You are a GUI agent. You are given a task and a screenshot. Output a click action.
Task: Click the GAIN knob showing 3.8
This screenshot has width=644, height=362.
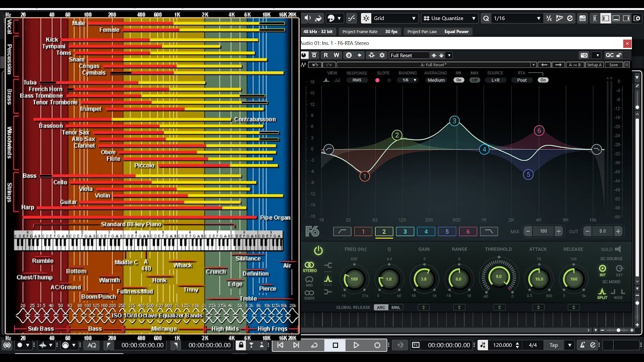coord(424,279)
